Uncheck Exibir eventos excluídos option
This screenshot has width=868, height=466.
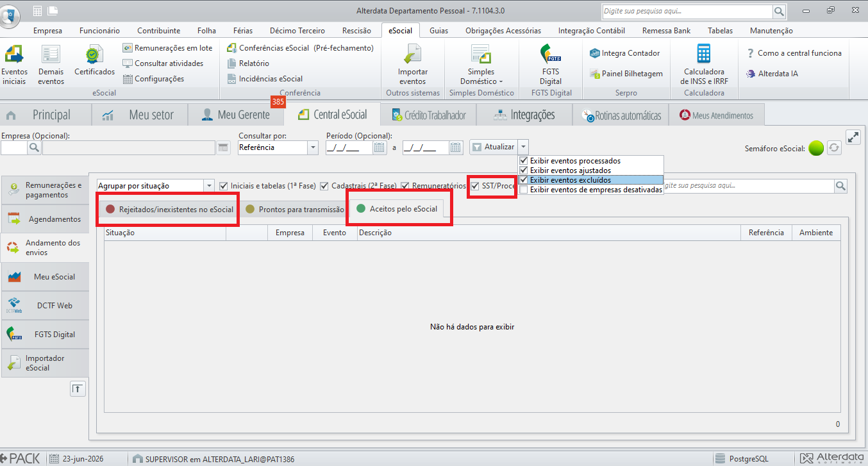pos(524,180)
